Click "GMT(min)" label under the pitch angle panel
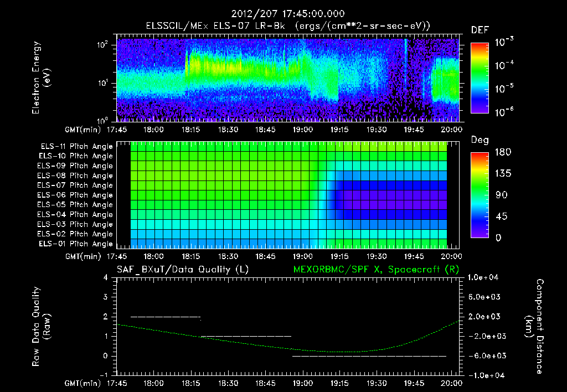567x392 pixels. pos(83,257)
